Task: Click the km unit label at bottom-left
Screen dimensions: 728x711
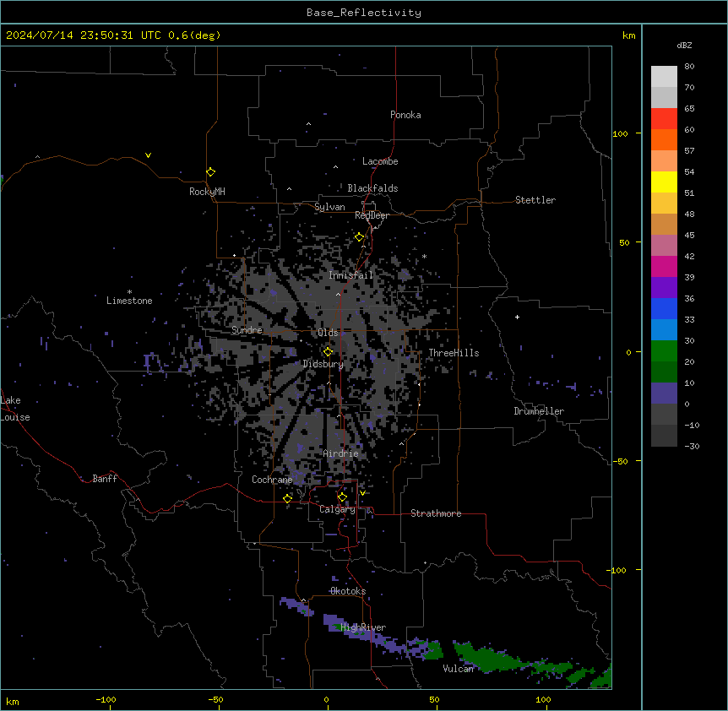Action: (13, 702)
